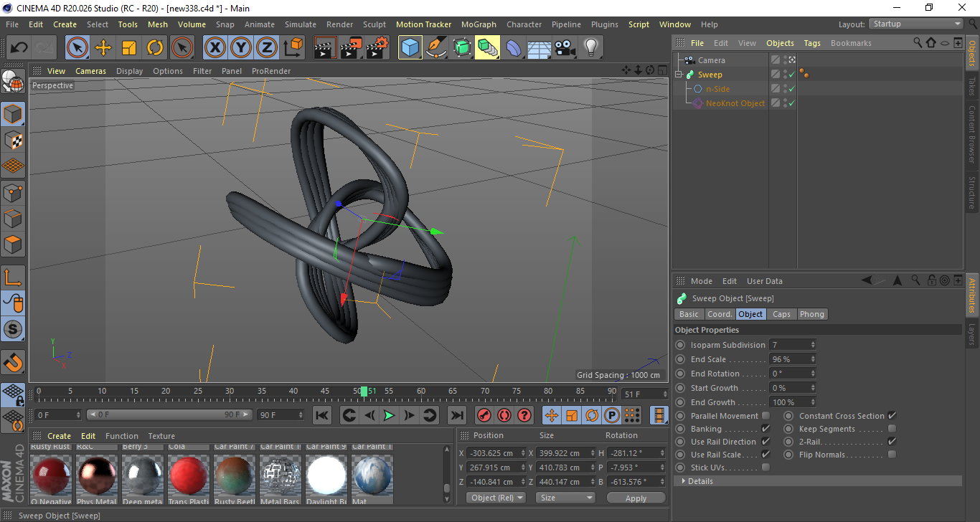Toggle Parallel Movement checkbox
The height and width of the screenshot is (522, 980).
click(x=765, y=416)
